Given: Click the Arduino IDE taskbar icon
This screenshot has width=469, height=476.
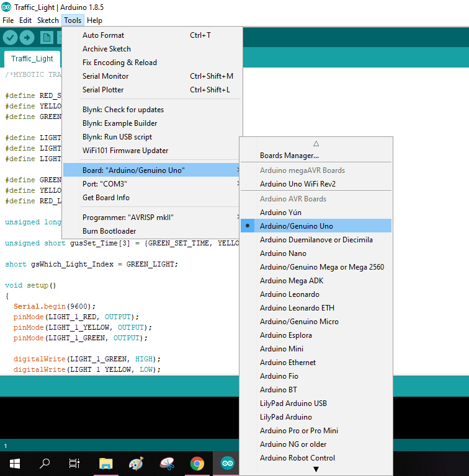Looking at the screenshot, I should tap(228, 463).
